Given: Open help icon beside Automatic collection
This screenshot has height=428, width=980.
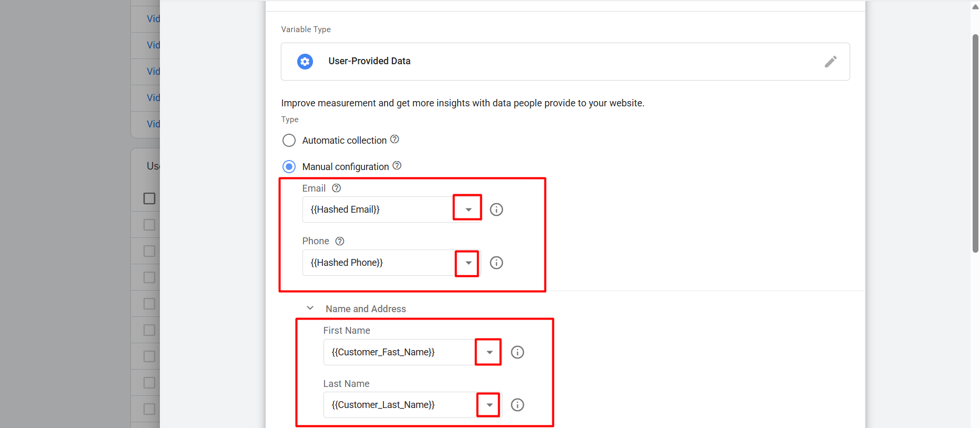Looking at the screenshot, I should 395,140.
